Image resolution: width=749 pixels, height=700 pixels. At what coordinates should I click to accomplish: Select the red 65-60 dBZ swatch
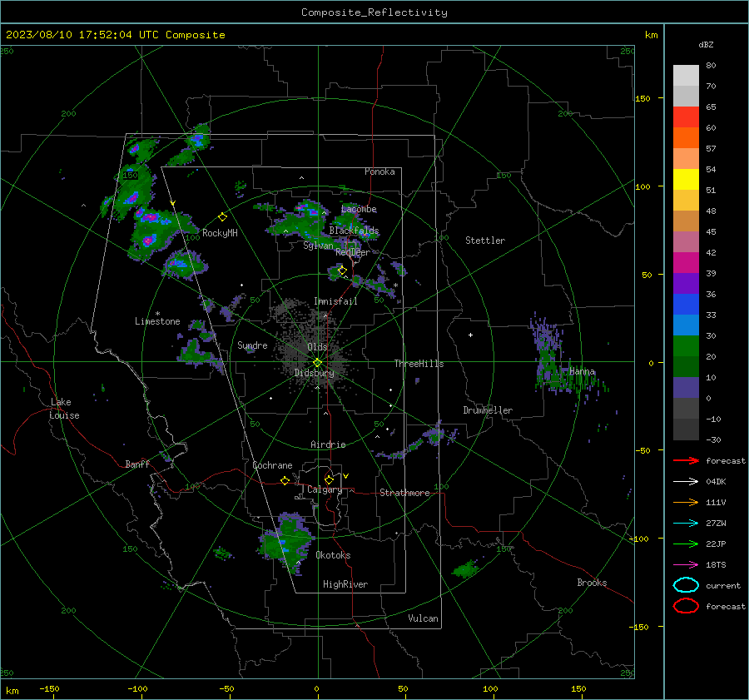686,117
